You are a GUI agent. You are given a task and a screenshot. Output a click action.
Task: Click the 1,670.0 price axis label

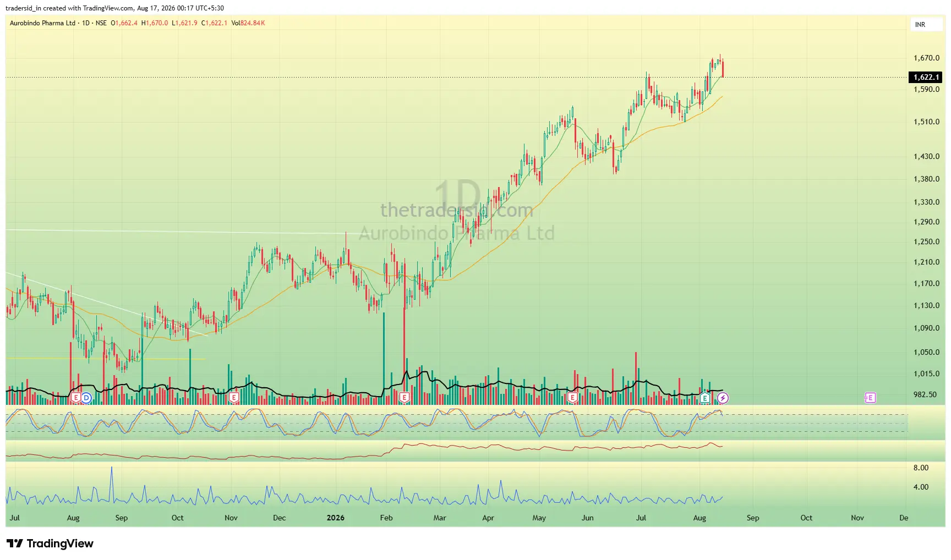926,58
